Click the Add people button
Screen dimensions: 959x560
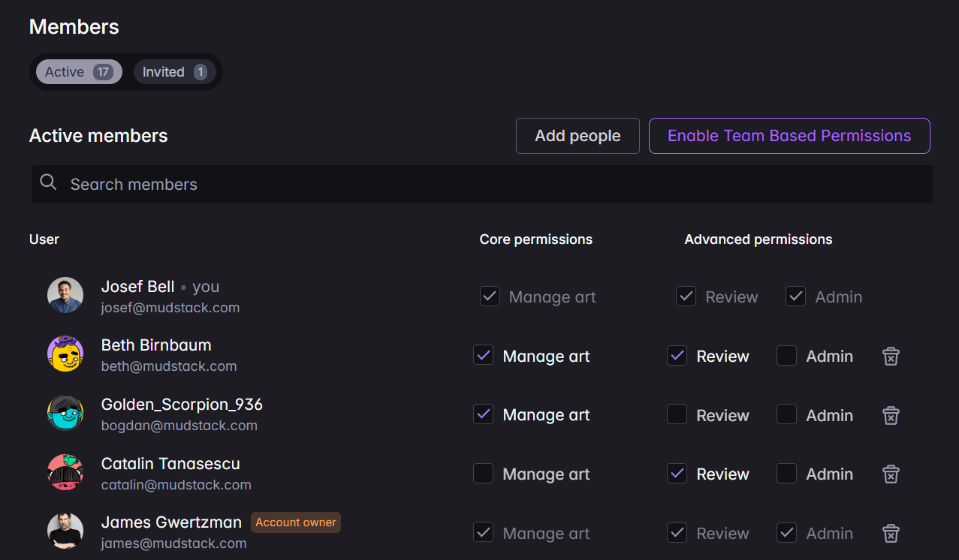[577, 136]
